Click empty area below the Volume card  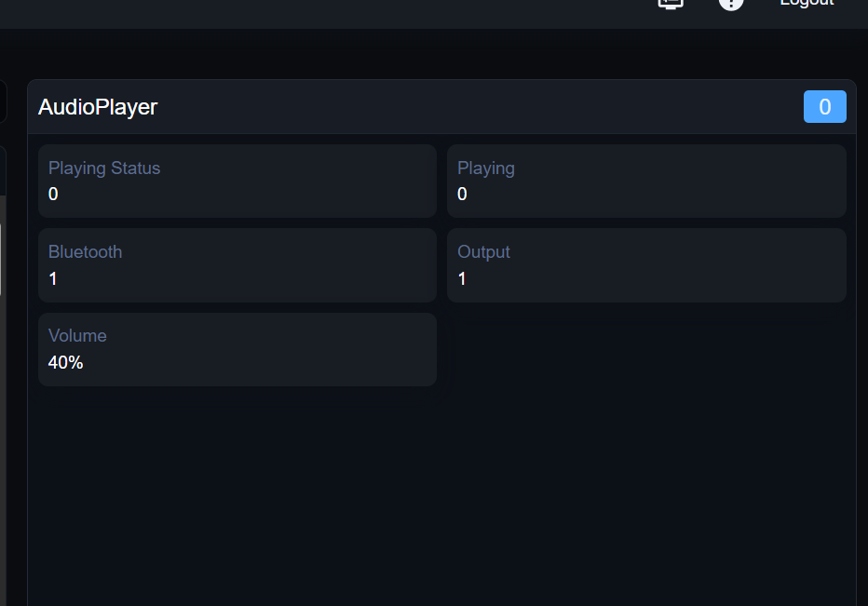[x=237, y=484]
